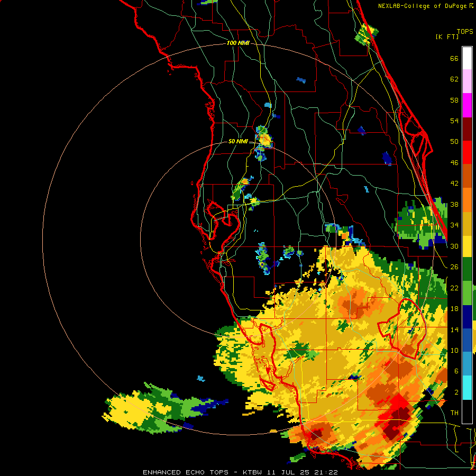Click the medium blue legend swatch
The height and width of the screenshot is (476, 476).
click(467, 340)
